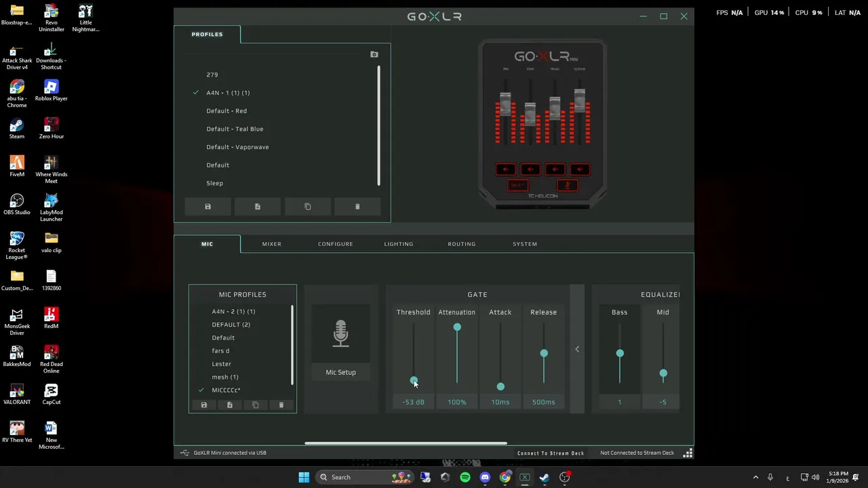Viewport: 868px width, 488px height.
Task: Click the microphone icon above Mic Setup
Action: (340, 333)
